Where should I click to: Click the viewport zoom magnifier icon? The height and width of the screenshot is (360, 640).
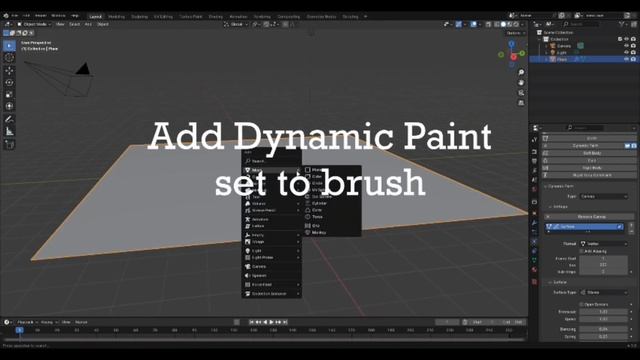pyautogui.click(x=521, y=72)
